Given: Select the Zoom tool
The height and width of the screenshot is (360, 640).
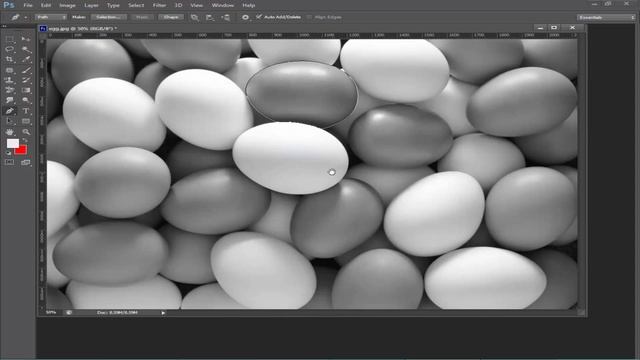Looking at the screenshot, I should [x=26, y=132].
